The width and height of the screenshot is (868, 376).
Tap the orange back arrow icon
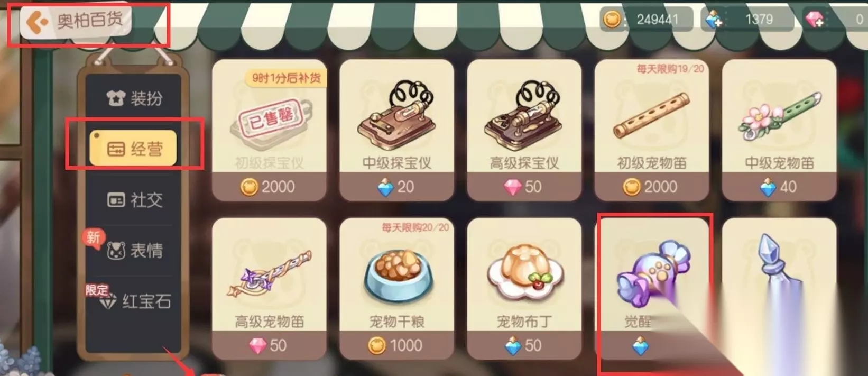36,23
